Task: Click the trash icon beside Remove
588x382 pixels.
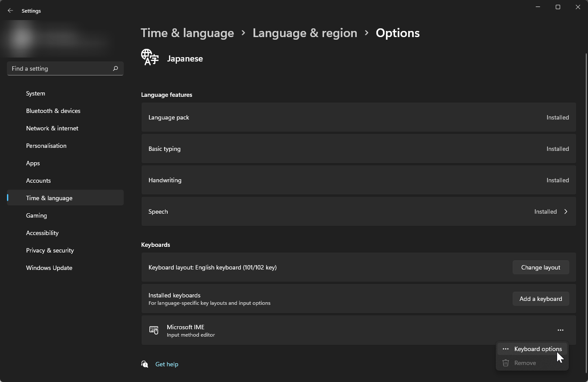Action: pos(506,363)
